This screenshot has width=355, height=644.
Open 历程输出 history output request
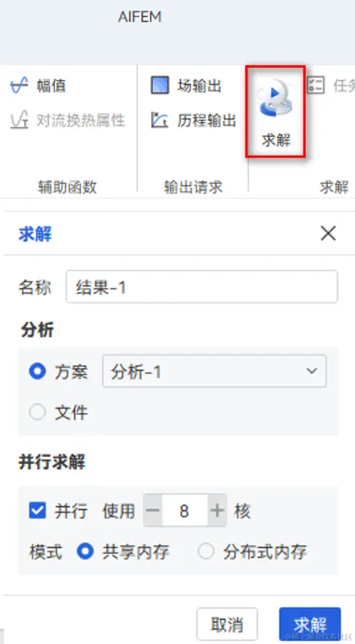point(193,121)
